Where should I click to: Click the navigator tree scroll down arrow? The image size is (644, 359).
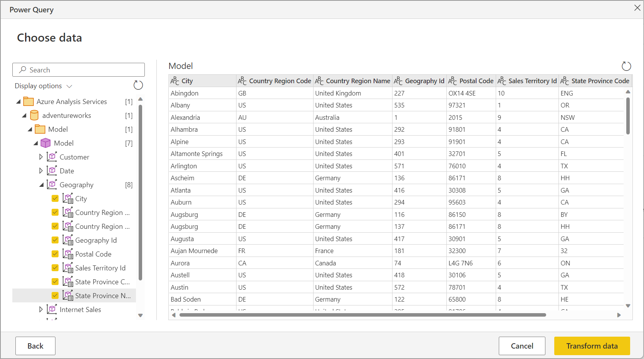pyautogui.click(x=140, y=315)
